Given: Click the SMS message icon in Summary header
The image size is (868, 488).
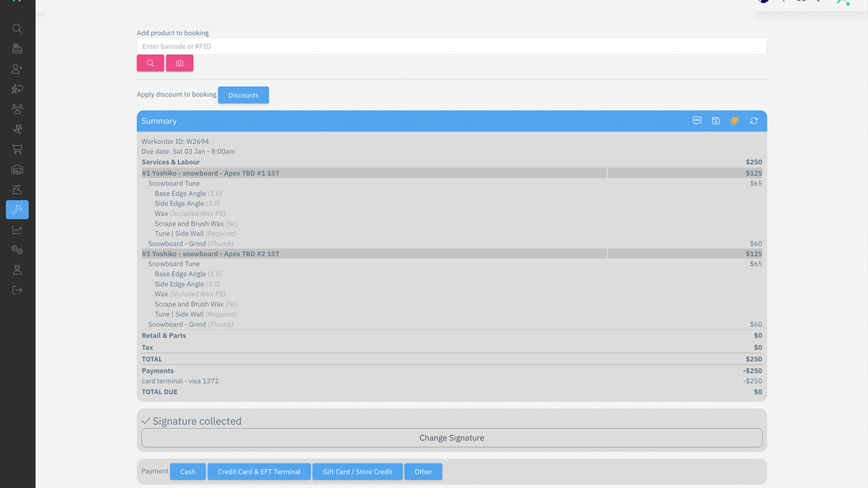Looking at the screenshot, I should coord(697,121).
